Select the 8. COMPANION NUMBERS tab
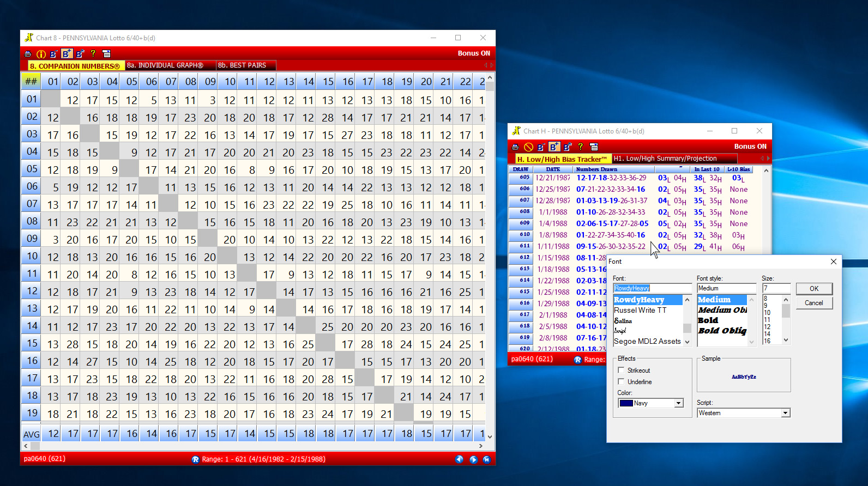The height and width of the screenshot is (486, 868). coord(76,65)
